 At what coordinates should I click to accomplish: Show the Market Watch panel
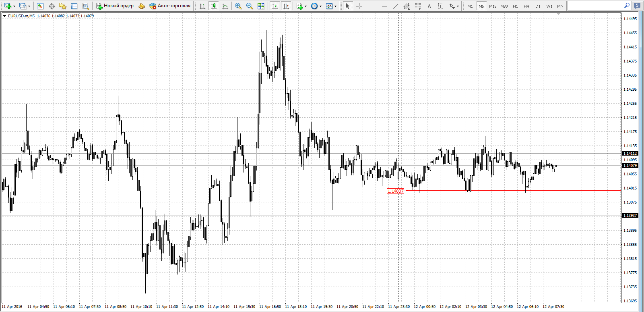coord(40,6)
